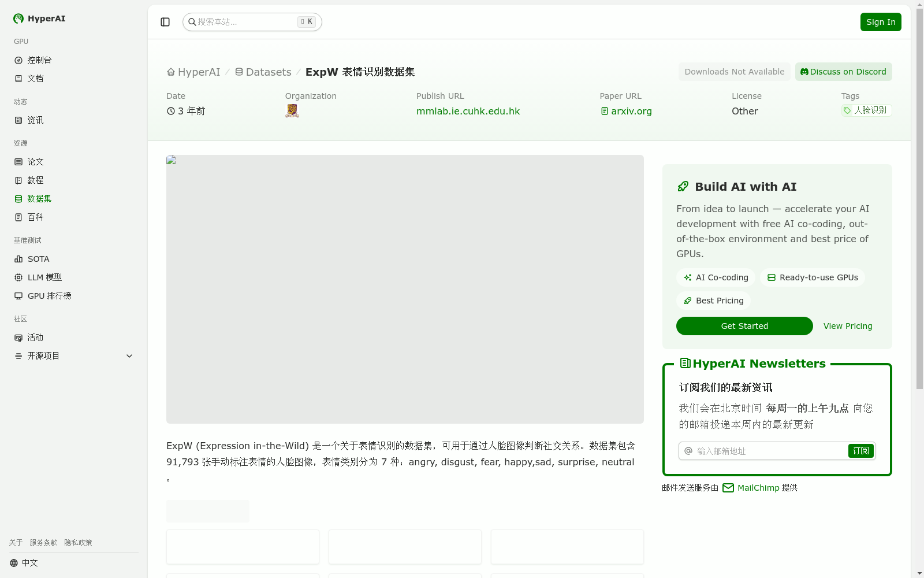Open 服务条款 terms link
The height and width of the screenshot is (578, 924).
click(43, 543)
